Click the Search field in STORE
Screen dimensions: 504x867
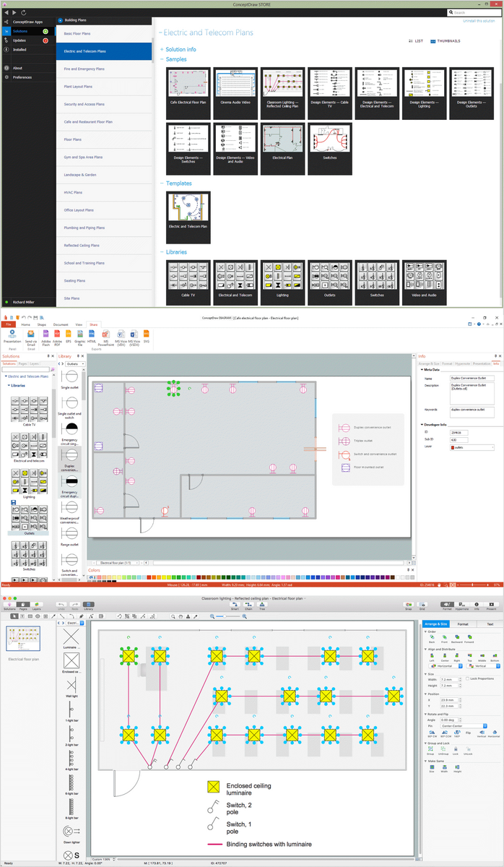click(x=473, y=13)
